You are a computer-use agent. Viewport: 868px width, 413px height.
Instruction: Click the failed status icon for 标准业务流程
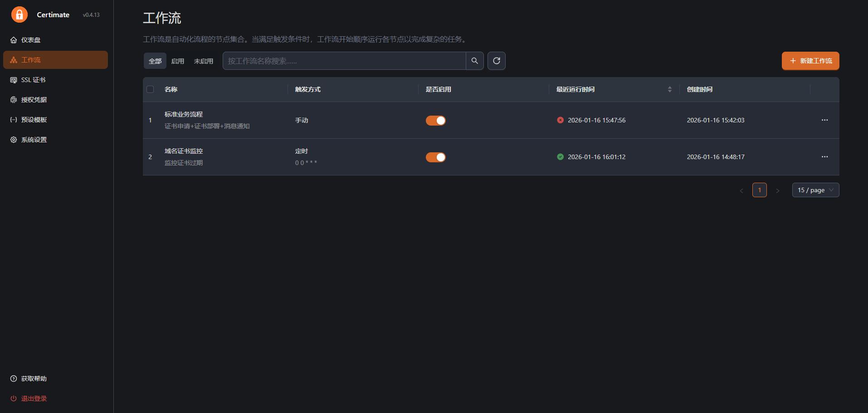click(561, 120)
